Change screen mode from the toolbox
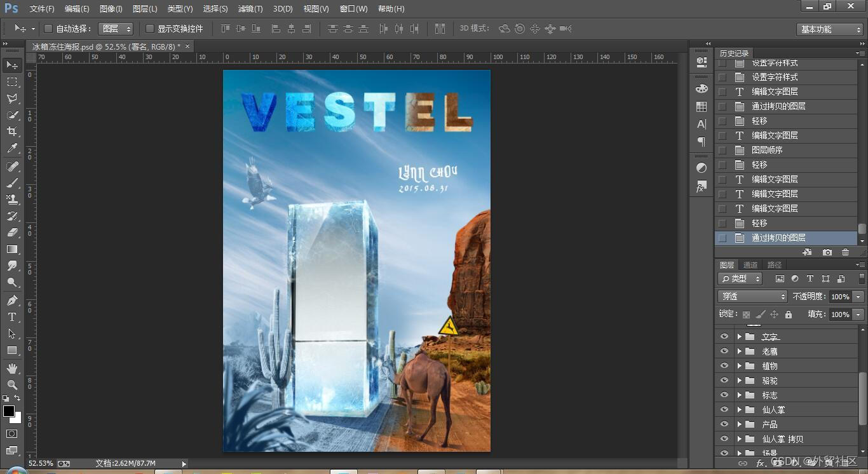The height and width of the screenshot is (474, 868). click(x=12, y=450)
